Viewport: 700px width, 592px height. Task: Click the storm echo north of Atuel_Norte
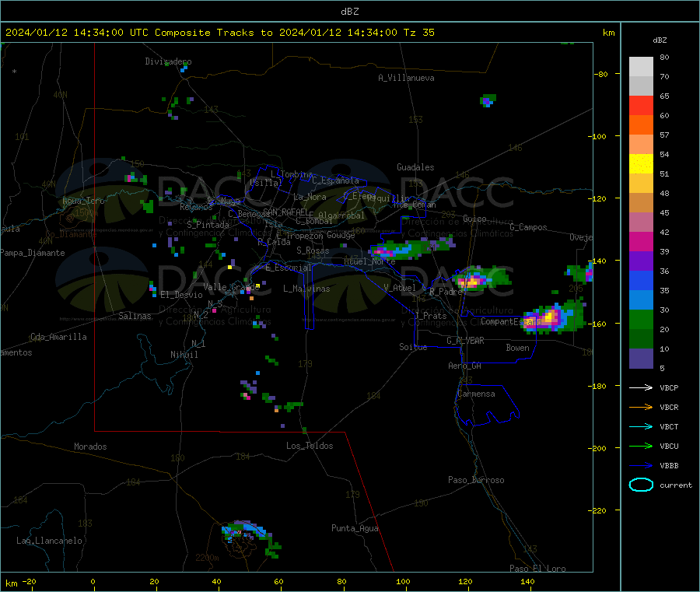coord(412,249)
